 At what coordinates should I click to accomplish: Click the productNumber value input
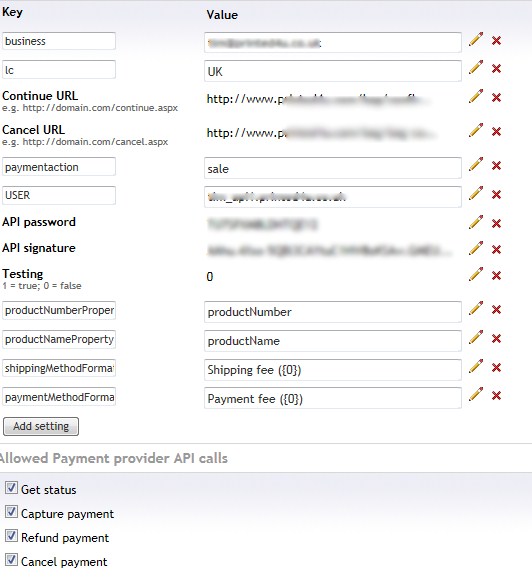click(x=333, y=312)
